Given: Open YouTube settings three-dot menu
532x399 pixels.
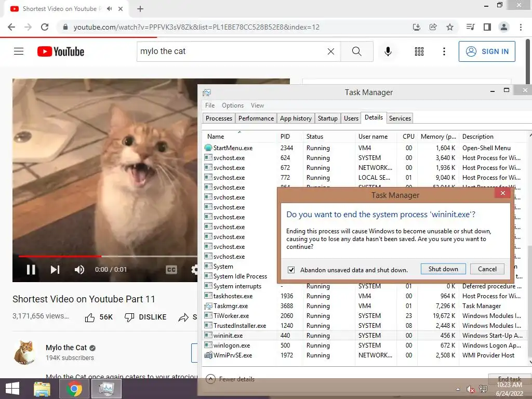Looking at the screenshot, I should pos(444,51).
